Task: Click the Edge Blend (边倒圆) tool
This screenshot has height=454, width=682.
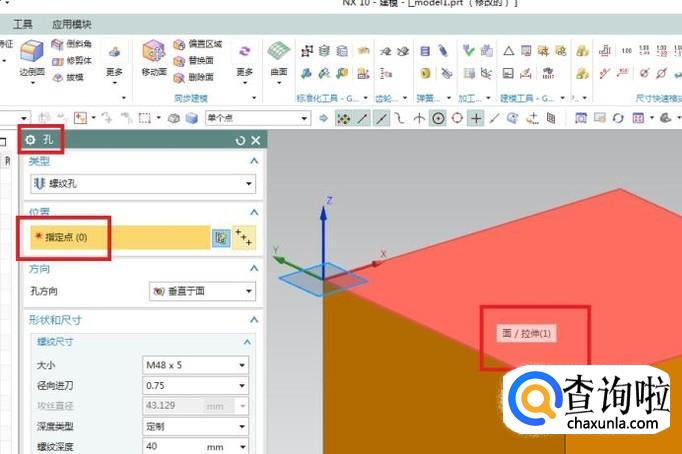Action: coord(32,58)
